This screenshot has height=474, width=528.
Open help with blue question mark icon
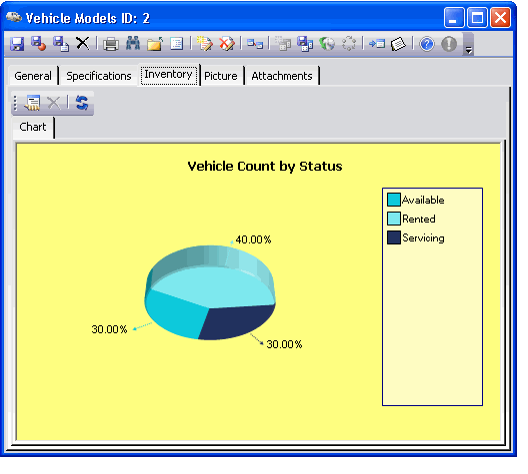click(x=427, y=44)
